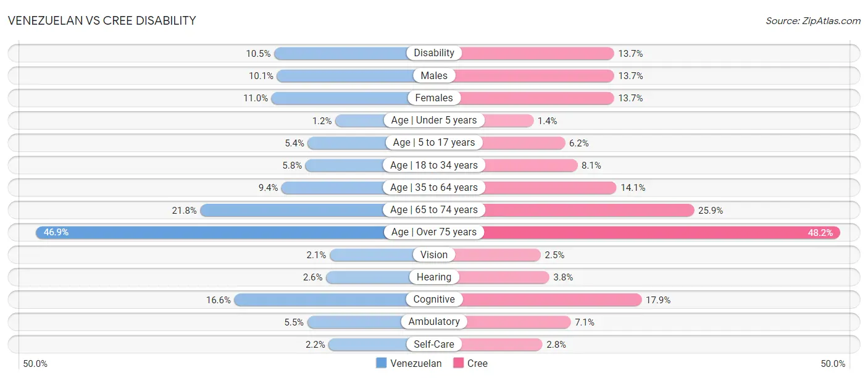Select the Cognitive category label
The height and width of the screenshot is (378, 868).
click(434, 300)
